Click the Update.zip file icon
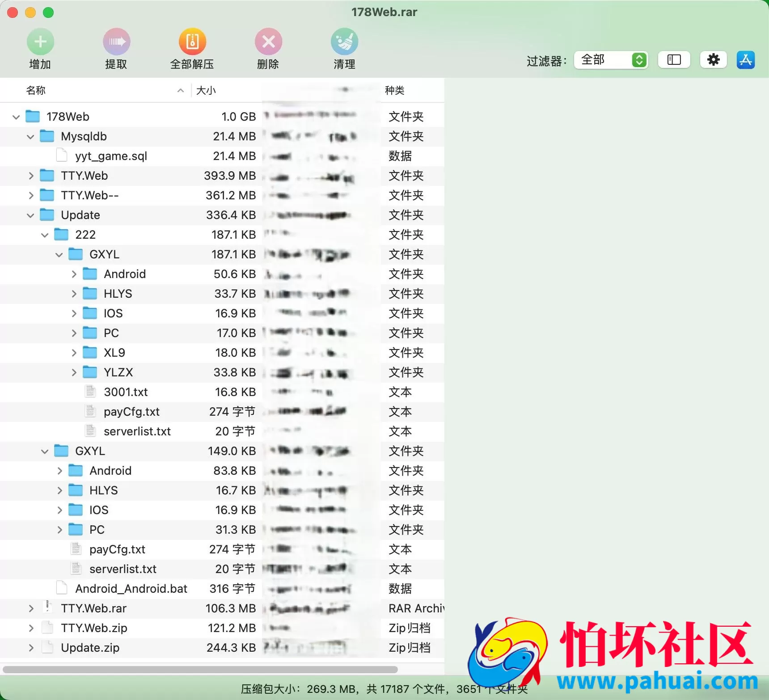Image resolution: width=769 pixels, height=700 pixels. coord(47,647)
